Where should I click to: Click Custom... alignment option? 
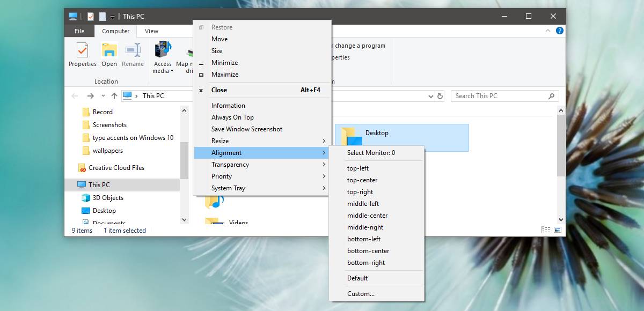tap(360, 294)
